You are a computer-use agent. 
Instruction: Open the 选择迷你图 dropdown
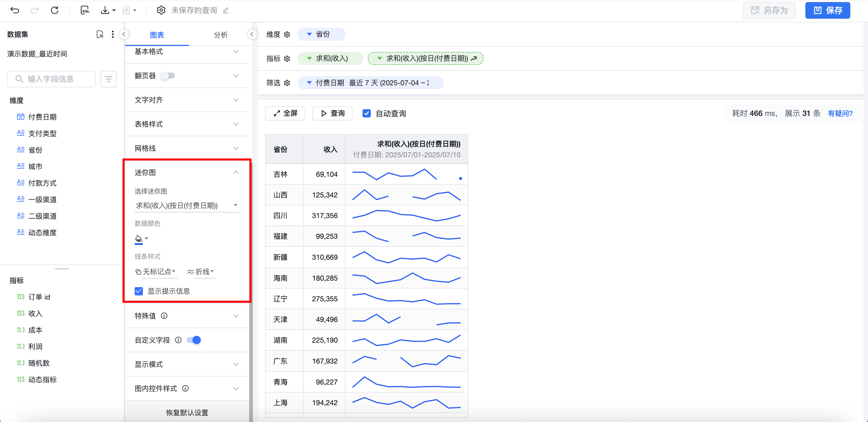coord(187,205)
